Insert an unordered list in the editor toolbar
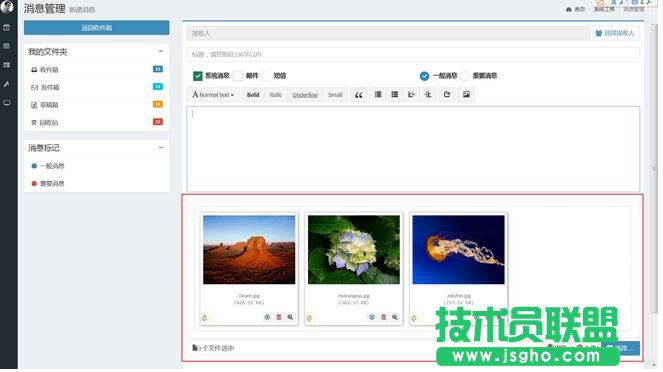 378,94
